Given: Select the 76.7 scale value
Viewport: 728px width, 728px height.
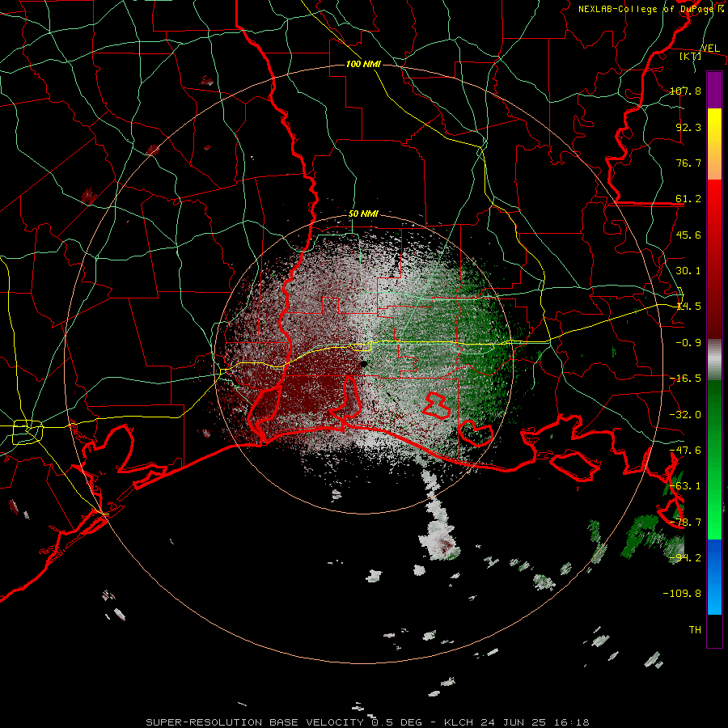Looking at the screenshot, I should [688, 163].
